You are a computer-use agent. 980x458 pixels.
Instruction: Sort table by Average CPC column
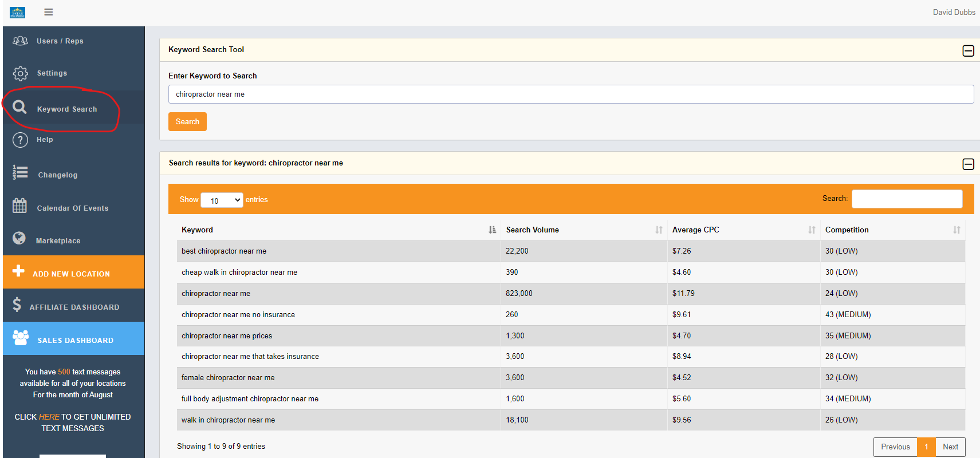click(743, 230)
